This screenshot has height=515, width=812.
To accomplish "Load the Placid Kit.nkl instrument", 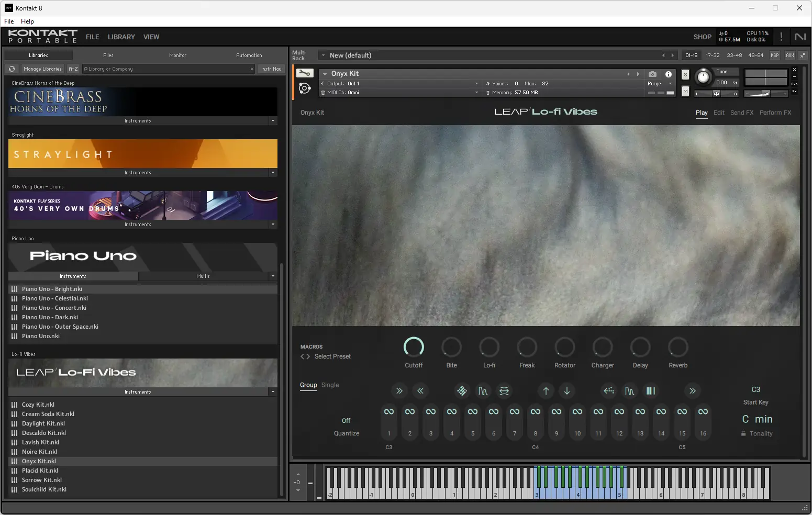I will click(39, 471).
